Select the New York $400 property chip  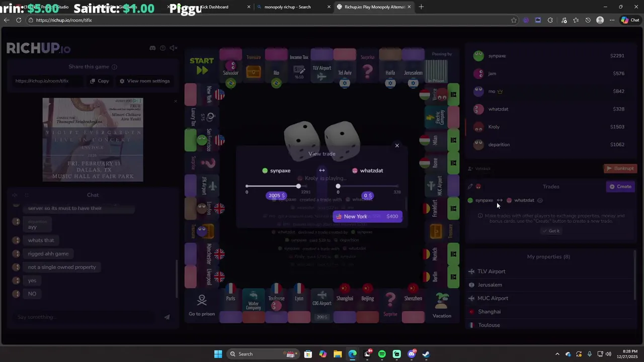click(367, 217)
